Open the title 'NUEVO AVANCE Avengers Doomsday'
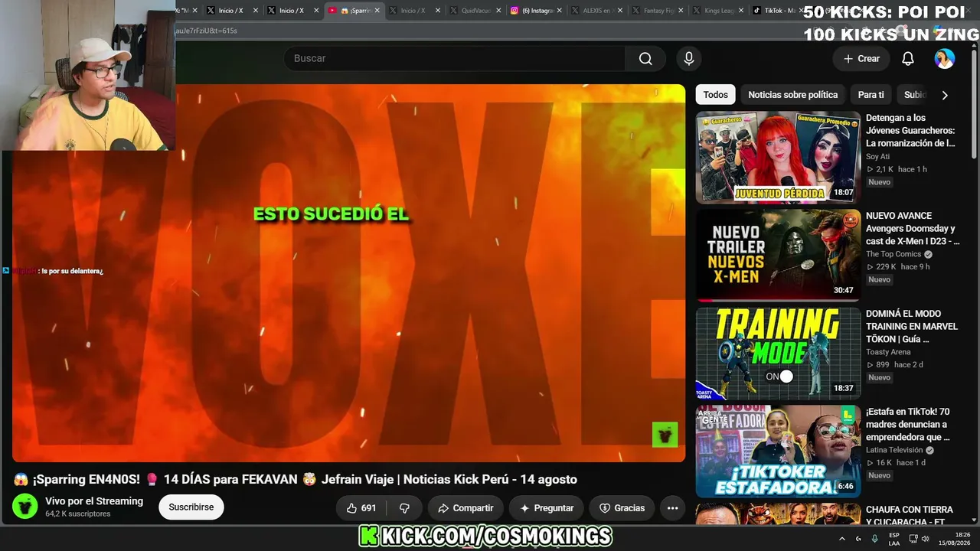980x551 pixels. click(x=912, y=229)
